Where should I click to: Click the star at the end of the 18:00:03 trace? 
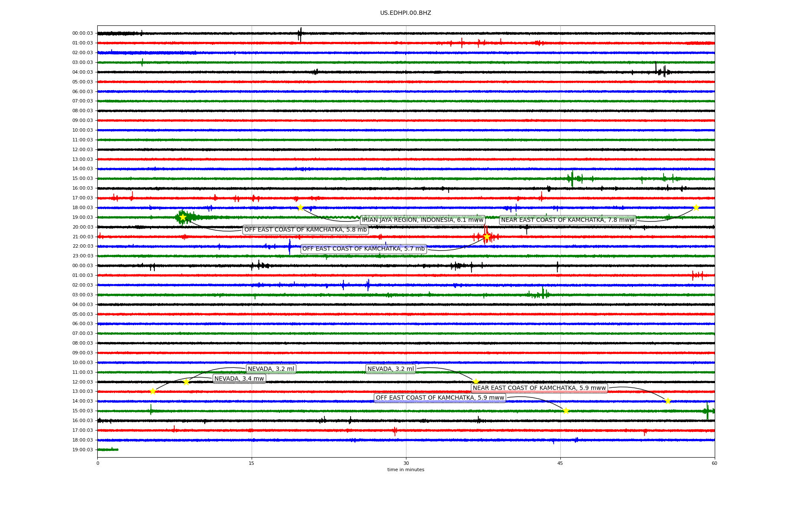[x=696, y=207]
